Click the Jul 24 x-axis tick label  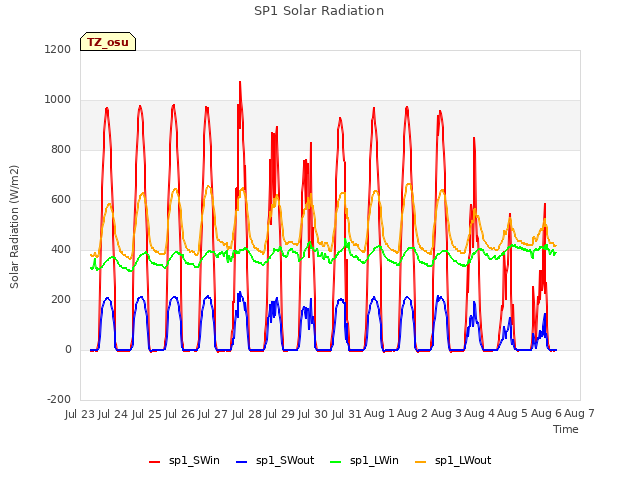tap(113, 414)
